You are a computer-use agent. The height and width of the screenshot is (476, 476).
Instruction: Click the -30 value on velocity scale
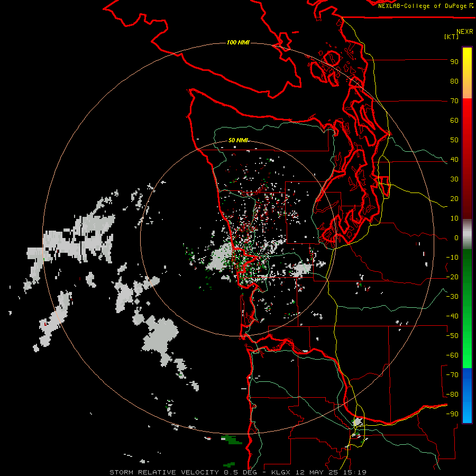tap(452, 297)
